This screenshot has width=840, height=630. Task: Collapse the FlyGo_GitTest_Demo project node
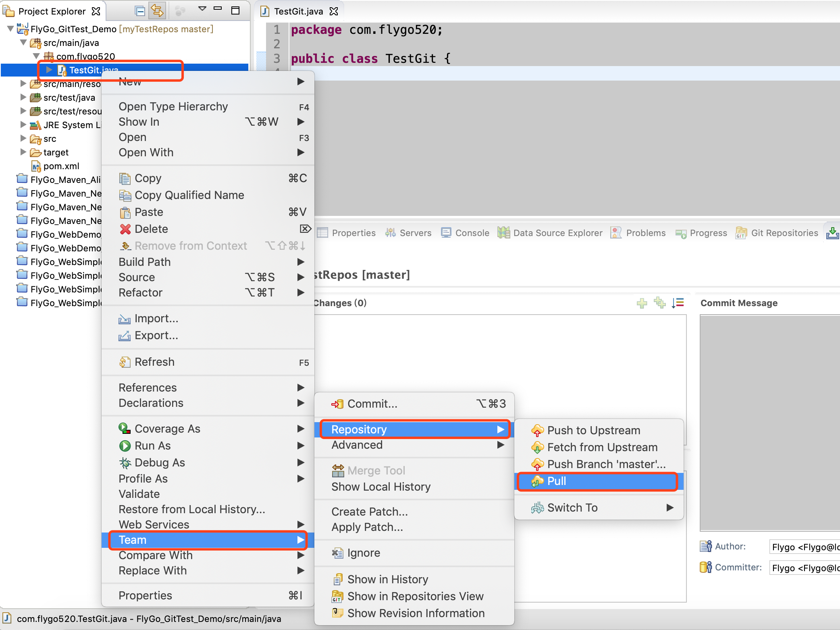point(10,29)
